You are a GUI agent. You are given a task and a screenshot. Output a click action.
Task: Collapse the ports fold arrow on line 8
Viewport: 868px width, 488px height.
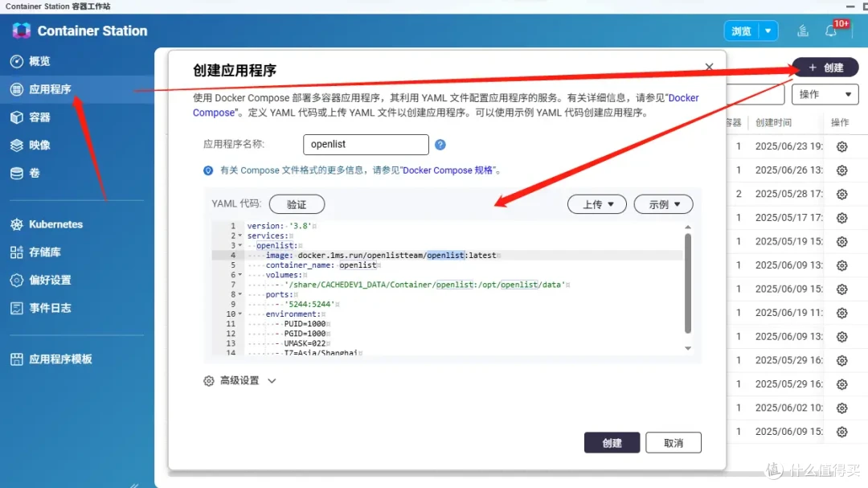click(240, 295)
